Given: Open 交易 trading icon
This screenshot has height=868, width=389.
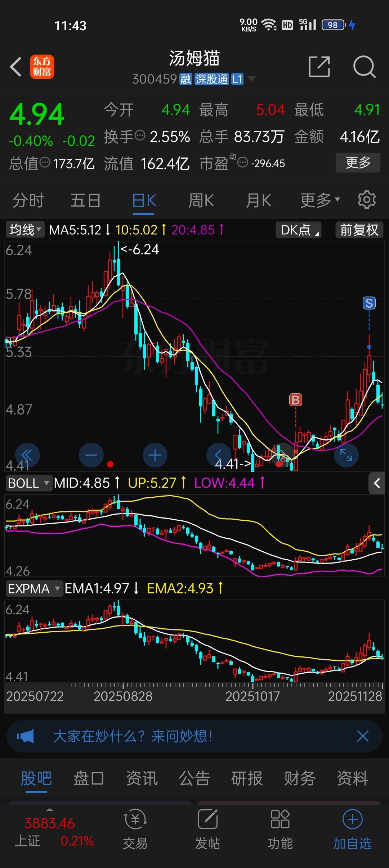Looking at the screenshot, I should tap(135, 829).
